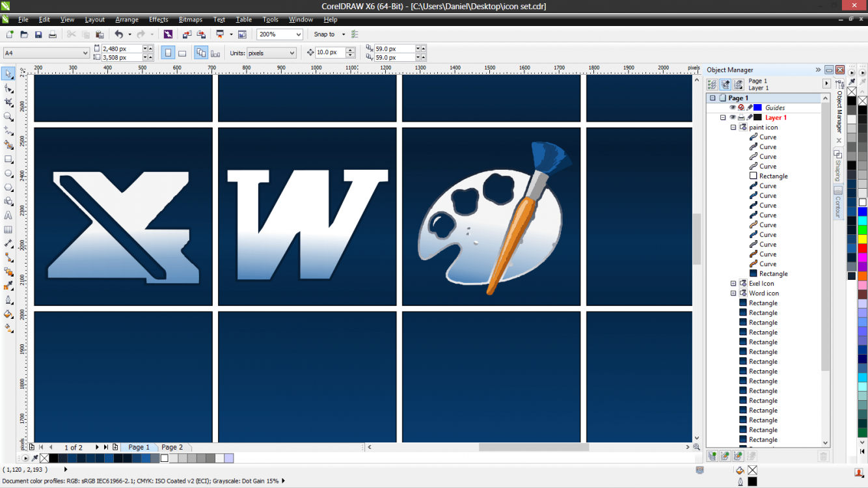This screenshot has width=868, height=488.
Task: Open the Tools menu
Action: click(270, 20)
